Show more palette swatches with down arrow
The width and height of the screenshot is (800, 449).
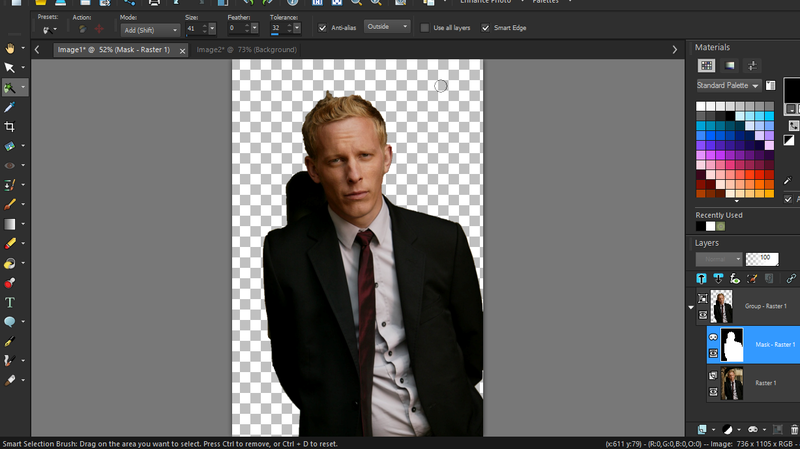pyautogui.click(x=736, y=201)
